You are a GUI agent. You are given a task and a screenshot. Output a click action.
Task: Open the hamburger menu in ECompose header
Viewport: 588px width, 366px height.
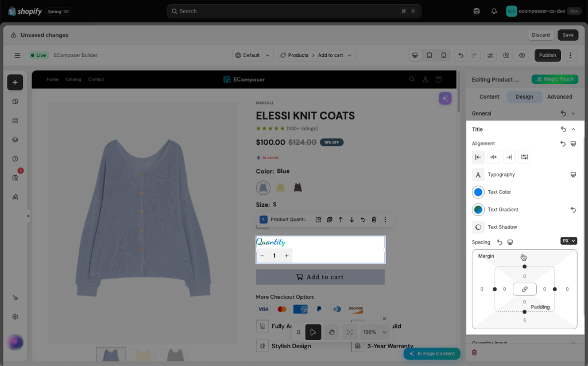click(x=17, y=55)
